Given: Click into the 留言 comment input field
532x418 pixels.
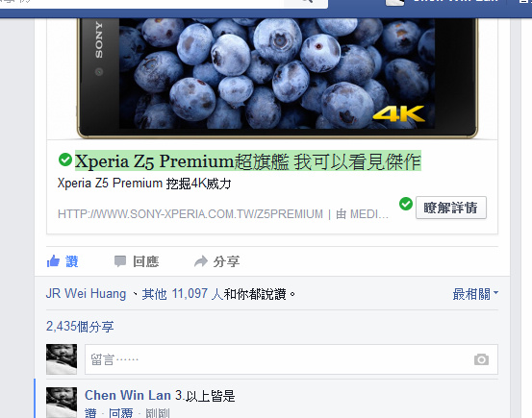Looking at the screenshot, I should click(291, 359).
